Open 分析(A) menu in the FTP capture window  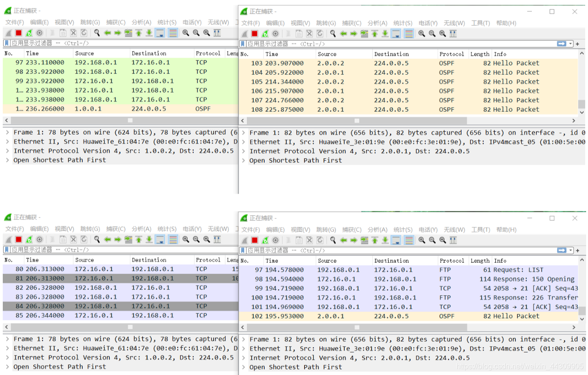(x=377, y=230)
